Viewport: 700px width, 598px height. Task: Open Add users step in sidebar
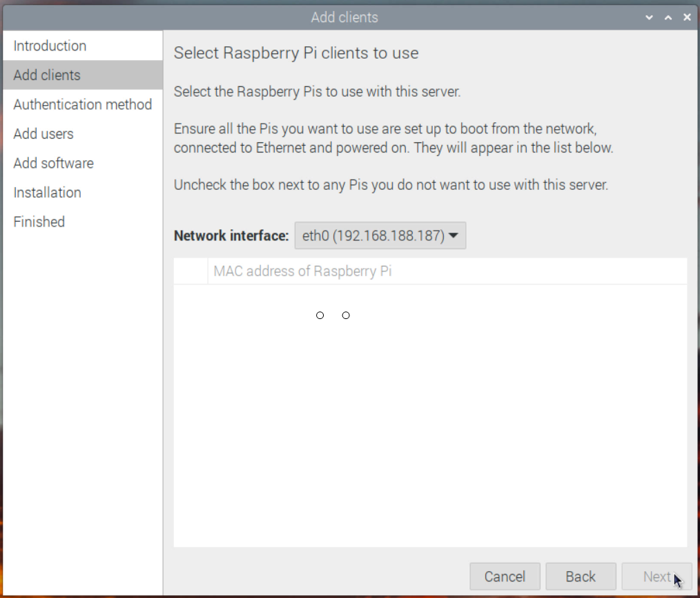click(83, 134)
